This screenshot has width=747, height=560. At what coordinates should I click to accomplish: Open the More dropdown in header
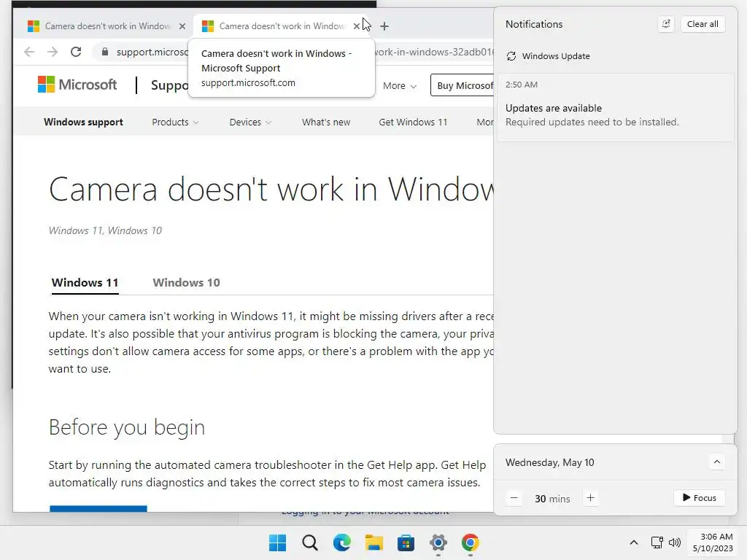(400, 86)
